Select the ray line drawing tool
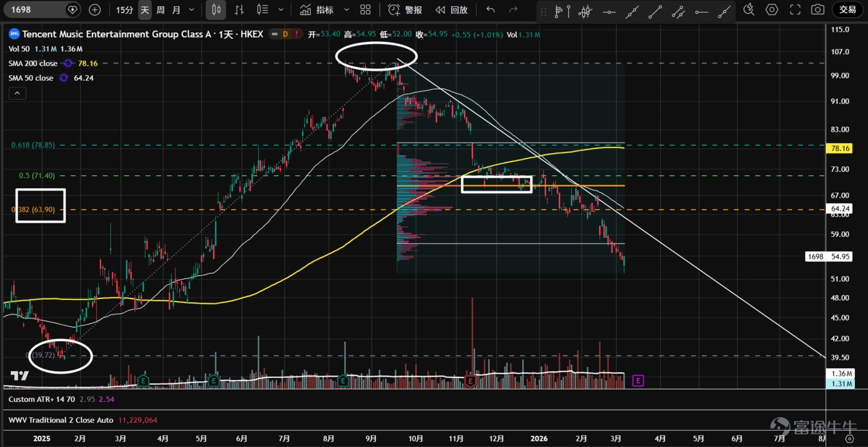Image resolution: width=868 pixels, height=447 pixels. (x=724, y=11)
